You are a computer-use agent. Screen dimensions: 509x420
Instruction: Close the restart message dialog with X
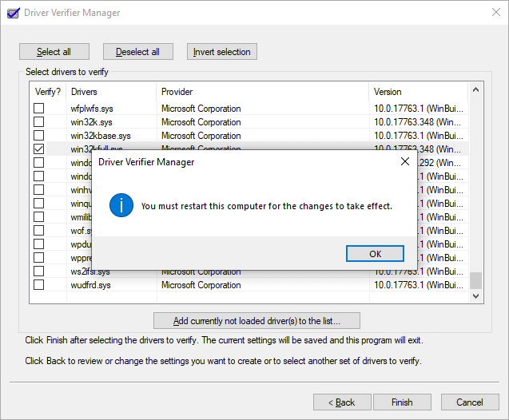click(404, 161)
